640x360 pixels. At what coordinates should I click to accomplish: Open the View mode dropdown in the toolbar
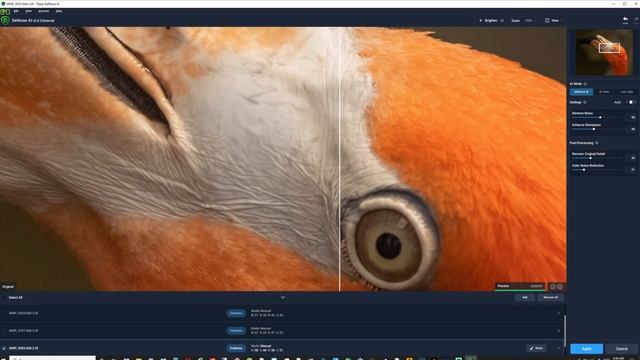(x=553, y=20)
